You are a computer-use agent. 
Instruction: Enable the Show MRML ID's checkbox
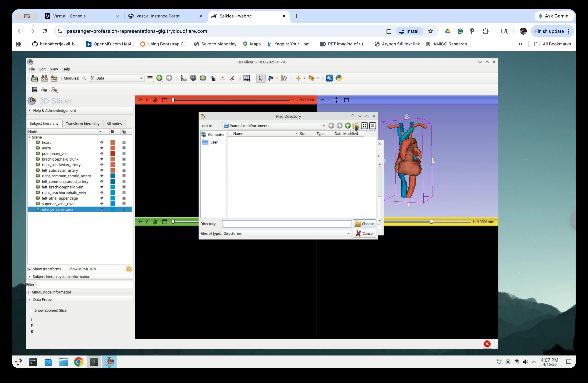coord(65,269)
